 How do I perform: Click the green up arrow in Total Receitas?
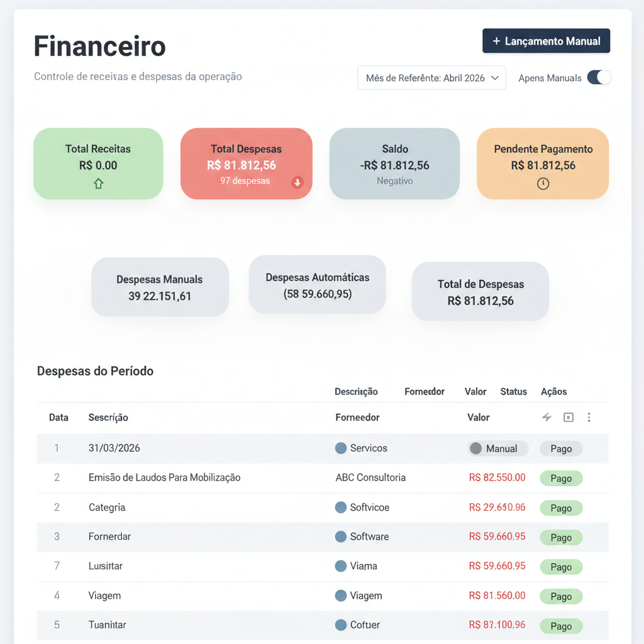[98, 183]
